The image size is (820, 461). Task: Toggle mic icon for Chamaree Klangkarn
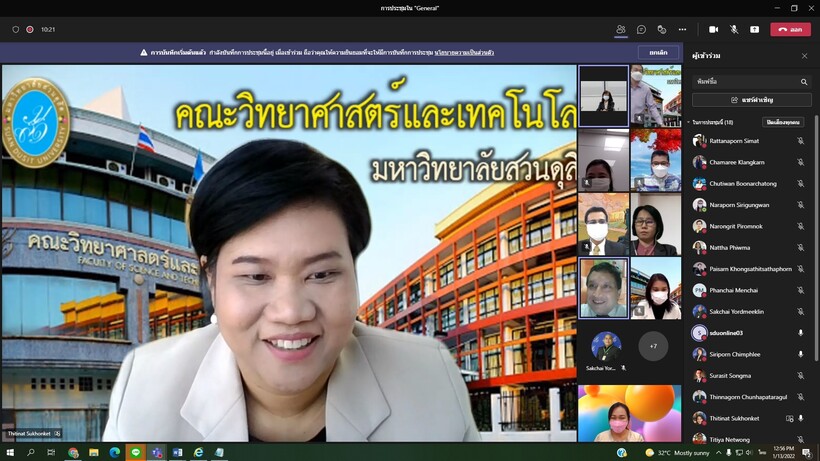(800, 163)
